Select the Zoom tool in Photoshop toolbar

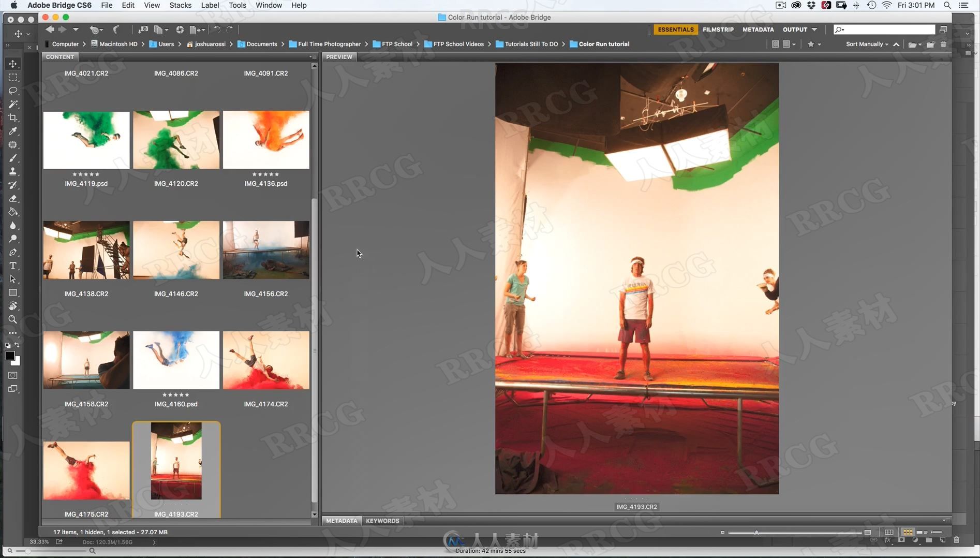point(13,319)
